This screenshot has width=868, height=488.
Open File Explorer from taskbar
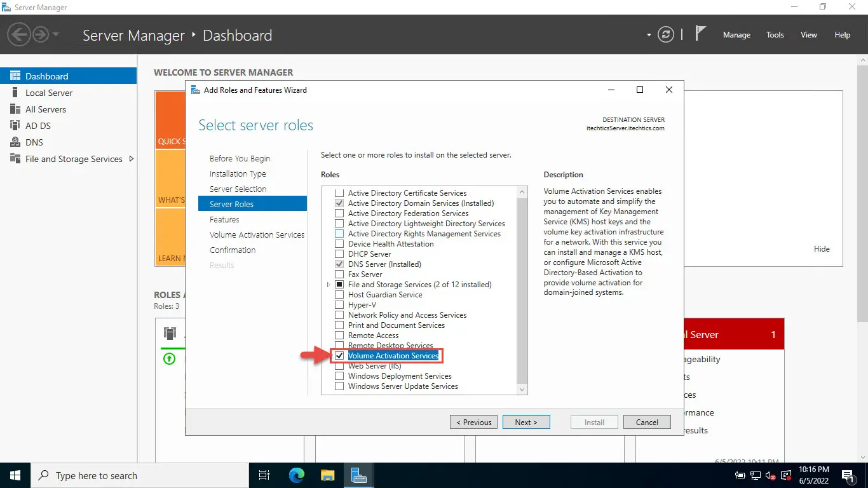click(x=327, y=475)
